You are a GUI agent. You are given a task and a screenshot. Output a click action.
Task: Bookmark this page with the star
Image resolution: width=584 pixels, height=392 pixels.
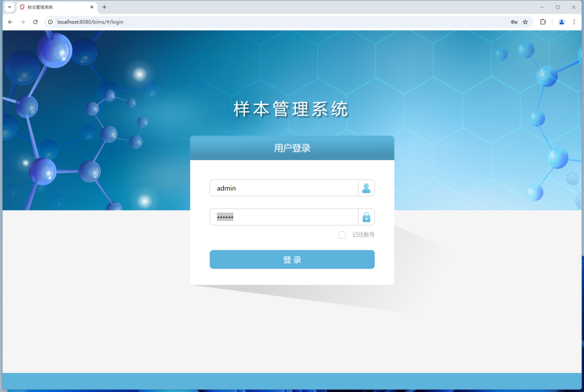click(x=525, y=22)
